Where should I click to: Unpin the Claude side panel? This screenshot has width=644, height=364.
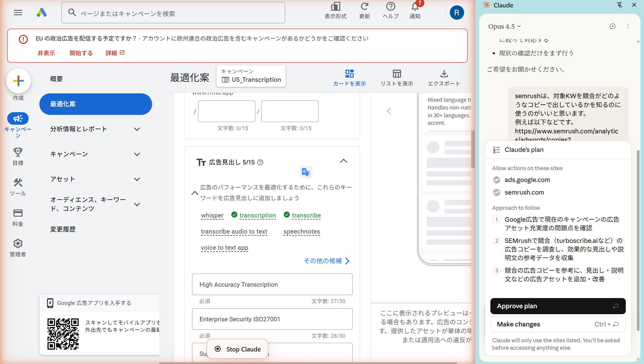tap(620, 5)
